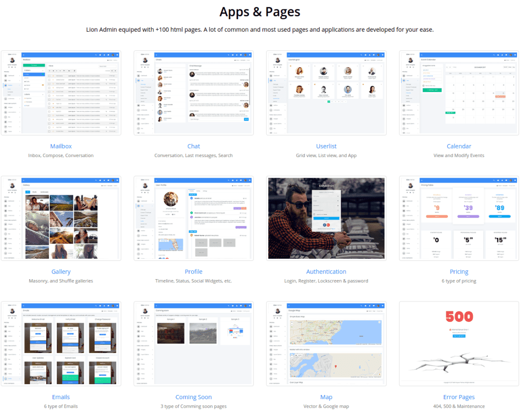532x420 pixels.
Task: Click the Profile title link
Action: (x=193, y=271)
